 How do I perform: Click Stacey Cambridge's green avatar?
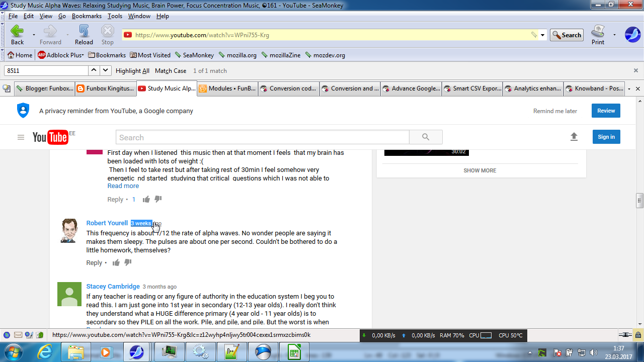coord(69,294)
